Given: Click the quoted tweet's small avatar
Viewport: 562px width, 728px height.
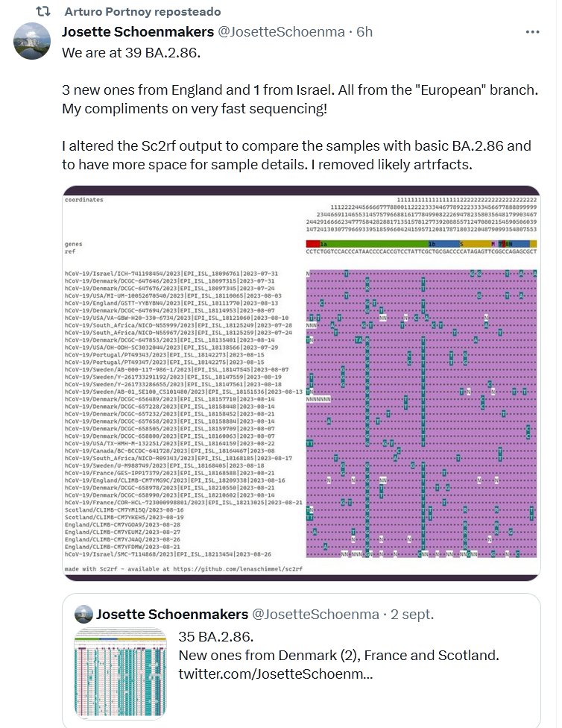Looking at the screenshot, I should click(x=83, y=615).
